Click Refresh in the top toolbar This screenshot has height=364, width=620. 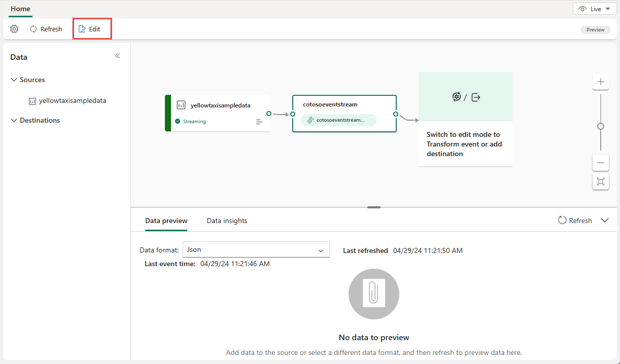coord(46,29)
